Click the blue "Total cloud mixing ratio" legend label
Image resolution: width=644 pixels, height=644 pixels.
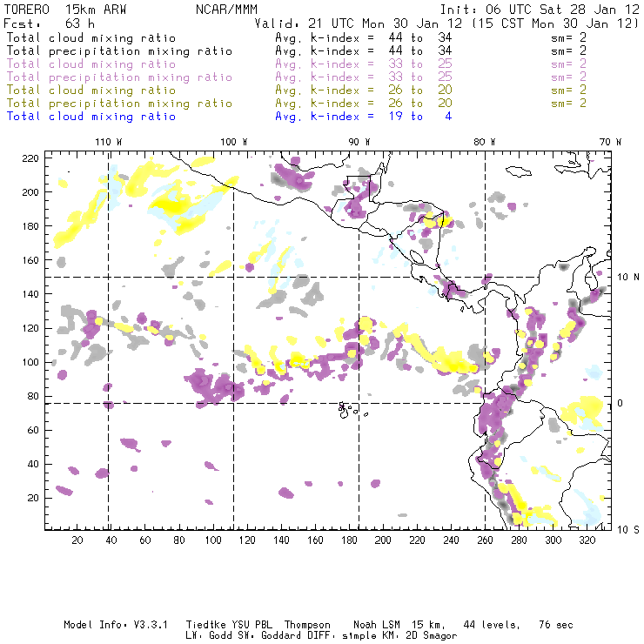[x=91, y=117]
